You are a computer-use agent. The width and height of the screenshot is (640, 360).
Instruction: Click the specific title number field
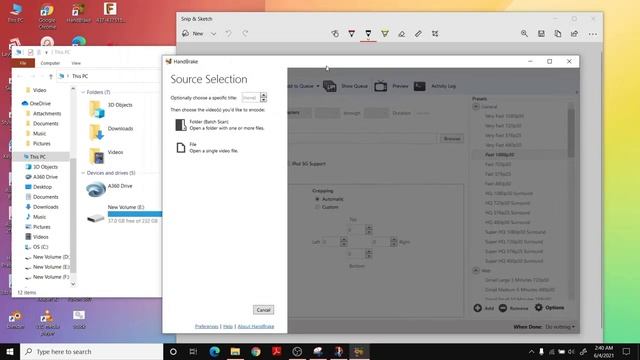pos(250,98)
